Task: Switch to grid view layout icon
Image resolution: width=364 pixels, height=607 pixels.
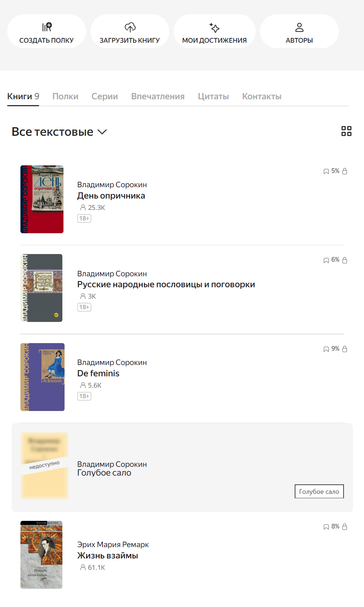Action: [x=346, y=131]
